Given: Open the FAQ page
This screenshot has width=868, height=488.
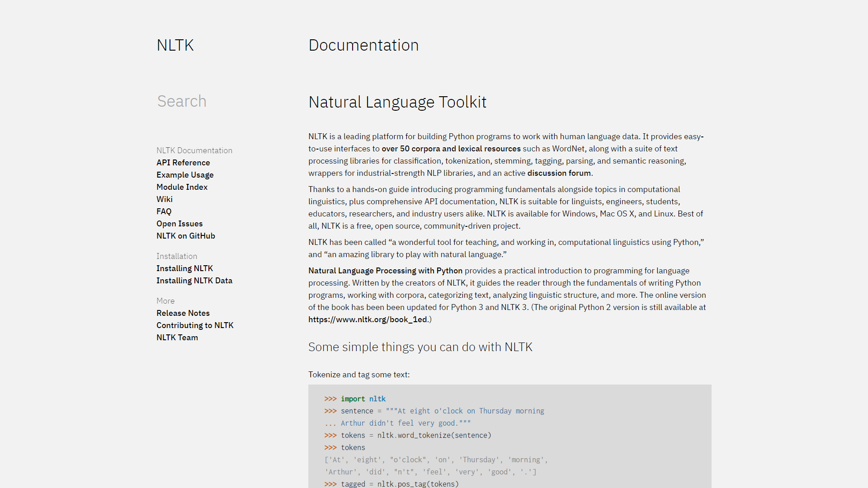Looking at the screenshot, I should [x=164, y=211].
